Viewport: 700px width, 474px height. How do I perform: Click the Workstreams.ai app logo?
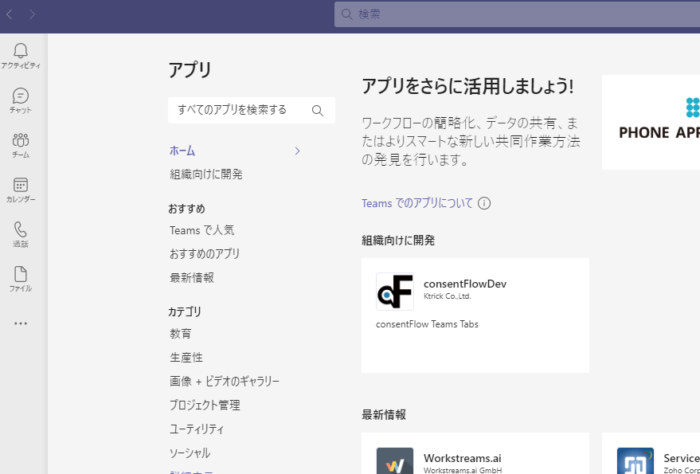[395, 461]
